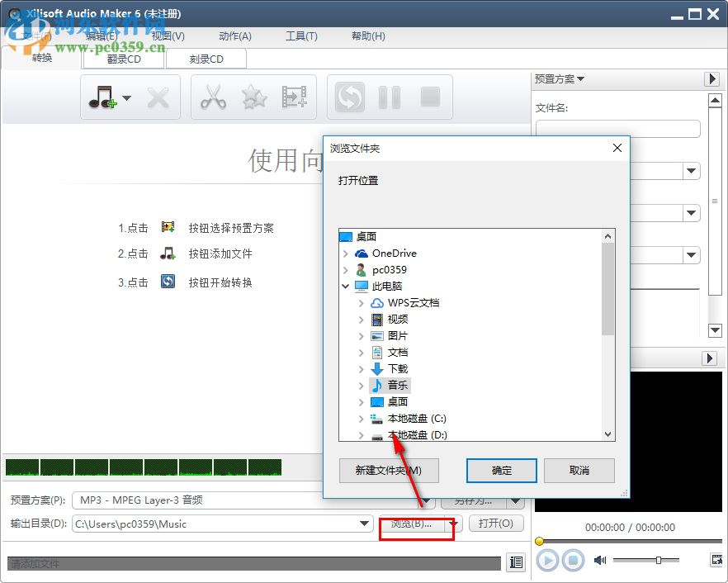
Task: Start conversion with circular arrows icon
Action: pyautogui.click(x=348, y=97)
